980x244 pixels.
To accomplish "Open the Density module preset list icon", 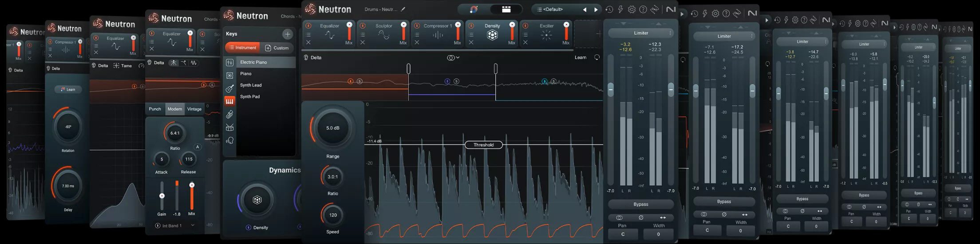I will (x=471, y=35).
